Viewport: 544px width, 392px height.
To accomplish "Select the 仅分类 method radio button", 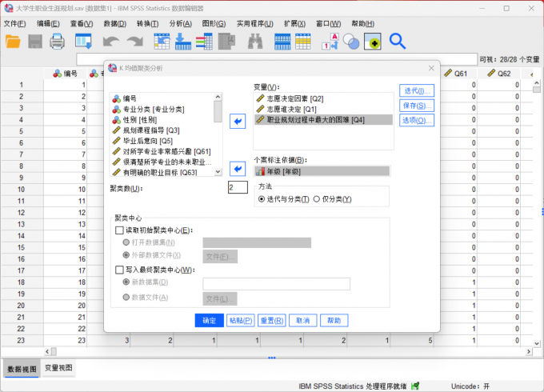I will [317, 199].
